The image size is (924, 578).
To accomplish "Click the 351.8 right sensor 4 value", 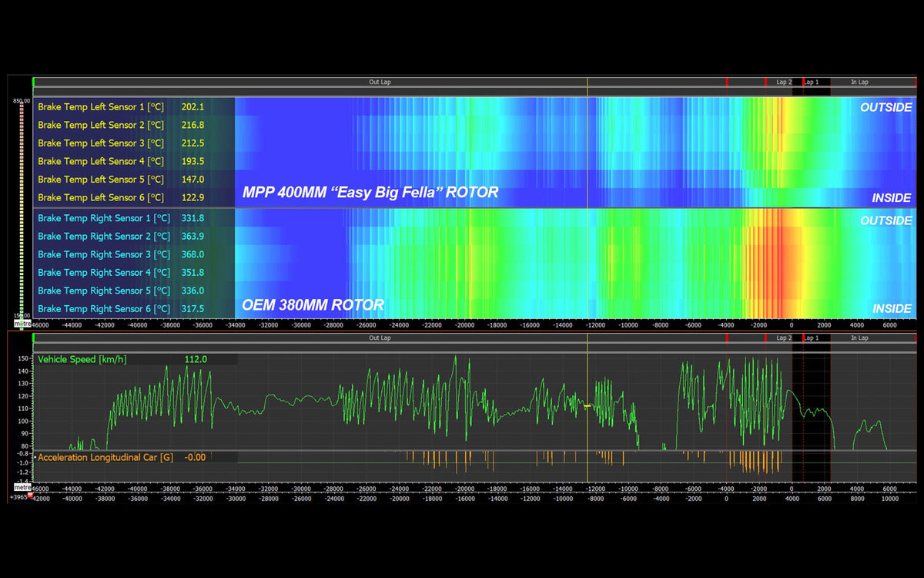I will pyautogui.click(x=192, y=272).
